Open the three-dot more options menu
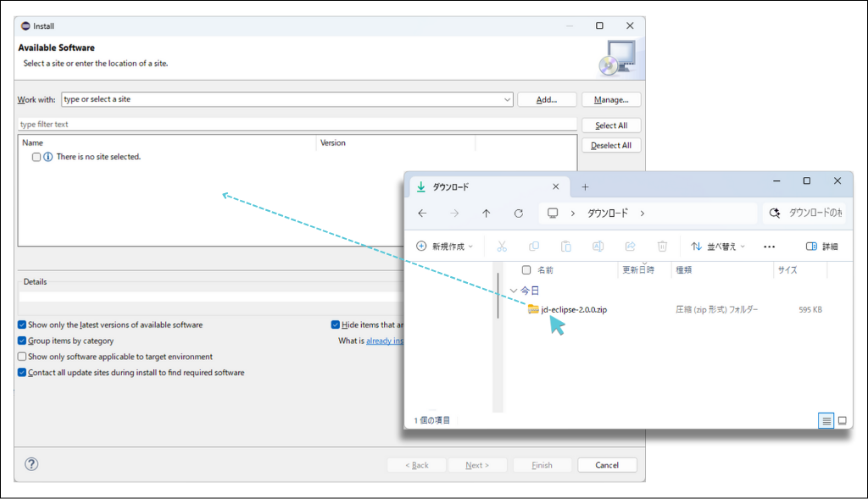The height and width of the screenshot is (499, 868). pyautogui.click(x=769, y=247)
